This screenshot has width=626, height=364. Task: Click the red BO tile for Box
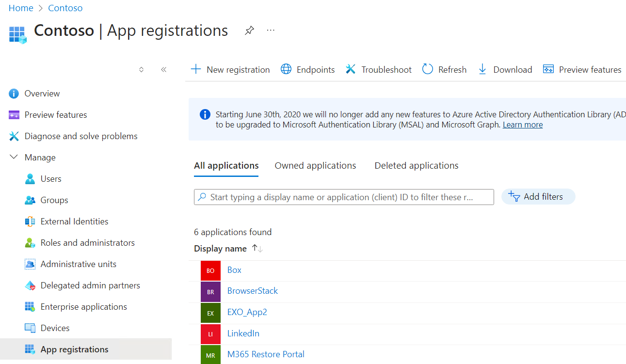[210, 270]
